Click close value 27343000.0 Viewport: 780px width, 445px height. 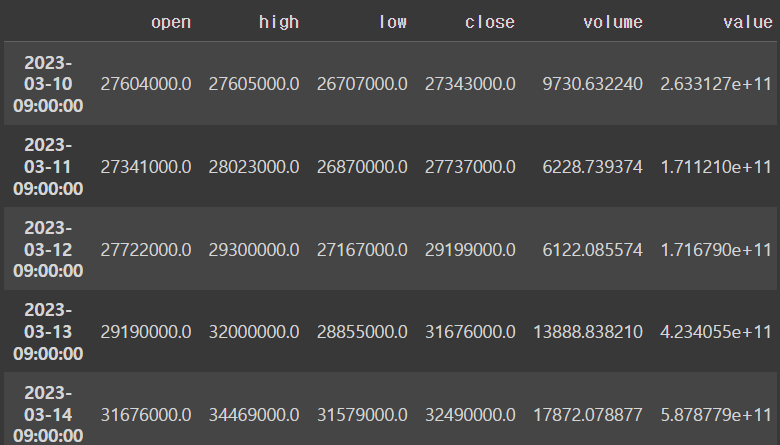470,84
